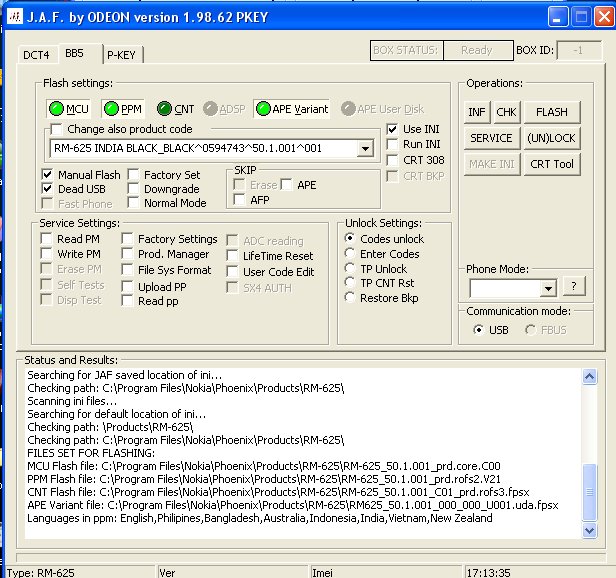Click the INF operation button

pos(477,112)
